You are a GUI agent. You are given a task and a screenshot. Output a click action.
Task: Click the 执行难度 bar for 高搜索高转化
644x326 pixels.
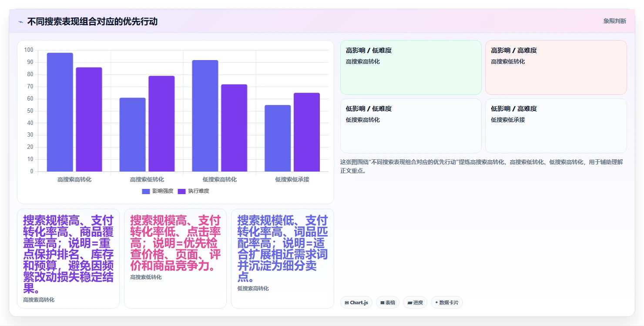tap(89, 119)
